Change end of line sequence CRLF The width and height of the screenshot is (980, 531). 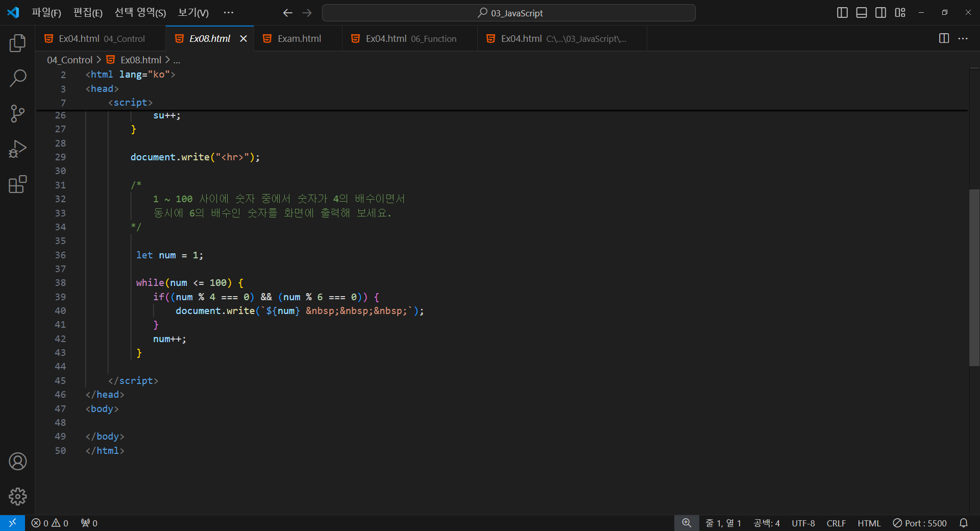[836, 523]
